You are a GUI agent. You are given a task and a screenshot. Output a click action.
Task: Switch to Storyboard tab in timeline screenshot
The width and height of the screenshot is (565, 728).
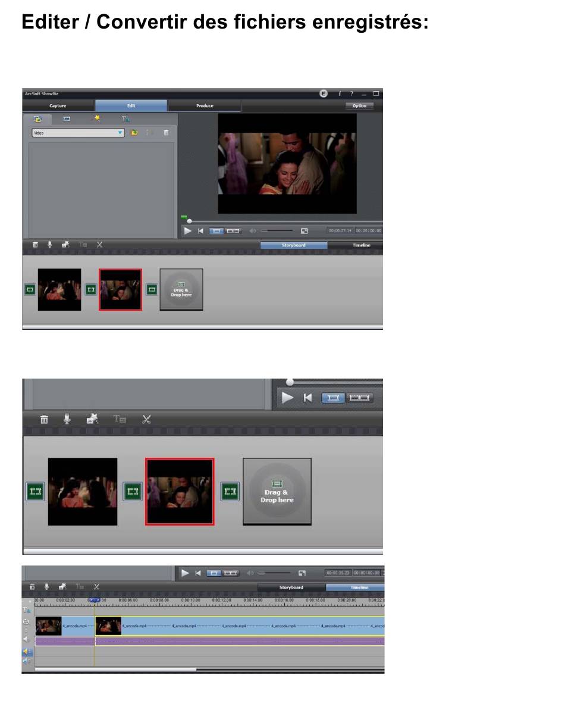point(291,588)
